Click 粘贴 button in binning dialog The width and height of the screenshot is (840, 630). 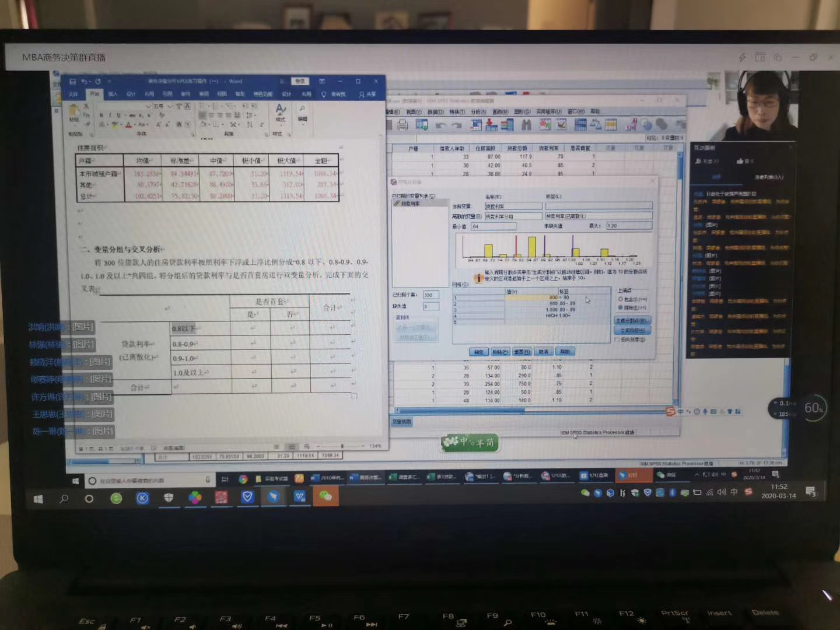click(500, 352)
